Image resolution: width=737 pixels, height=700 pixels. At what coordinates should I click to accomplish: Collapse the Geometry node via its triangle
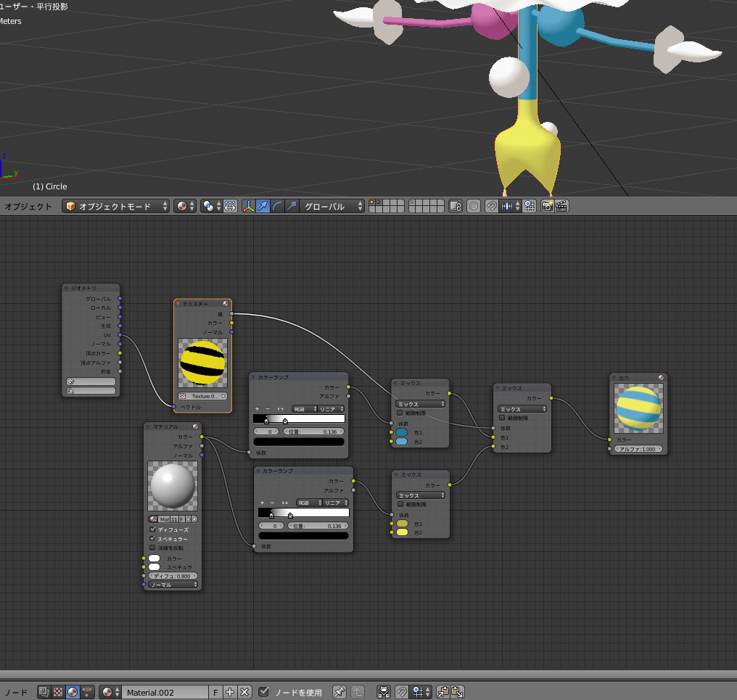(x=66, y=288)
